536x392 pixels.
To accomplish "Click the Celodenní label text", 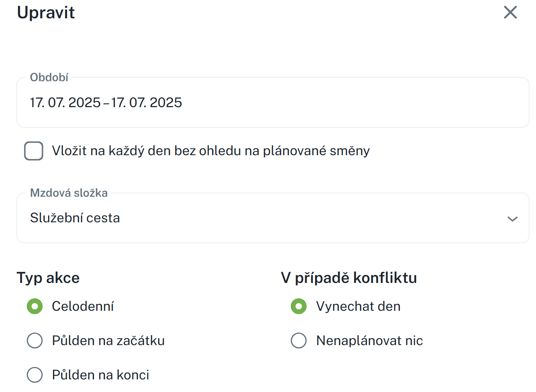I will pos(83,306).
